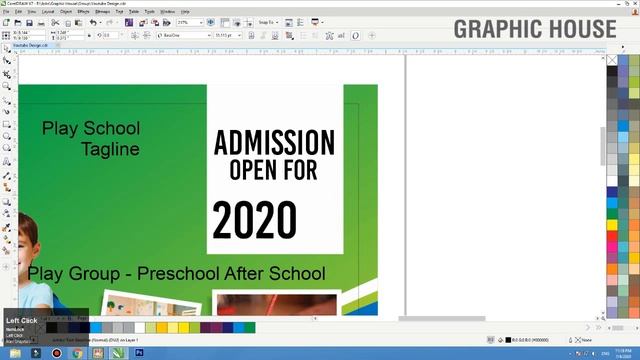Open the zoom level dropdown showing 217%
Viewport: 640px width, 360px height.
click(x=201, y=23)
